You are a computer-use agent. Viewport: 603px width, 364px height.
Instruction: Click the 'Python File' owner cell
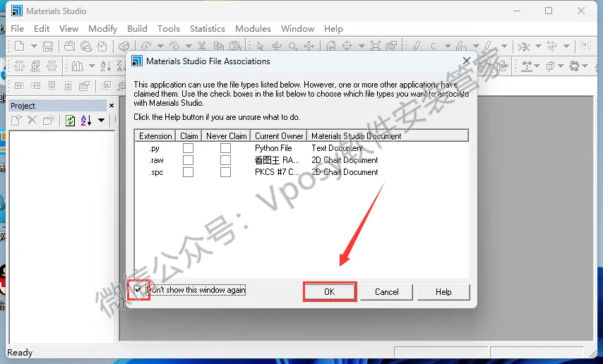(273, 148)
